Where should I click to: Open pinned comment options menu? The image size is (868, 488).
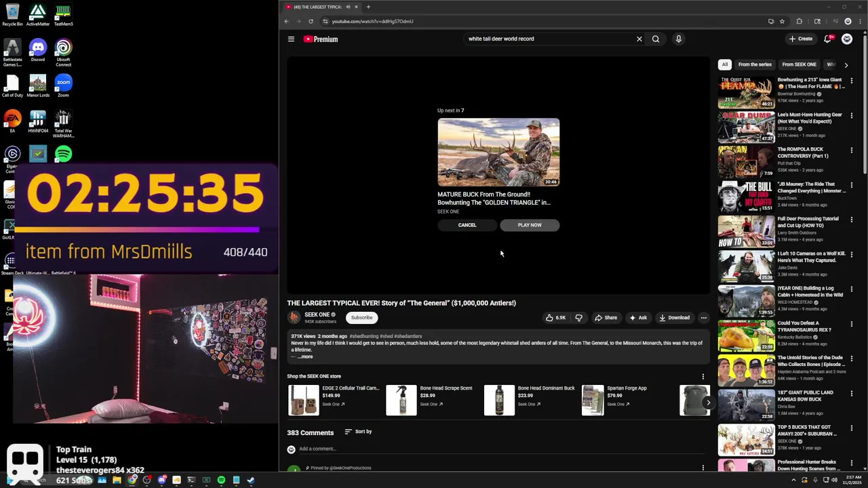[703, 468]
